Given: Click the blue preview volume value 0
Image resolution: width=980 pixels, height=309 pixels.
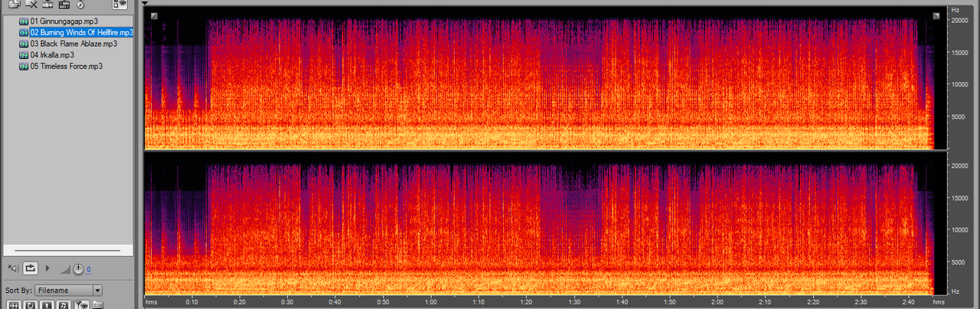Looking at the screenshot, I should click(x=88, y=269).
